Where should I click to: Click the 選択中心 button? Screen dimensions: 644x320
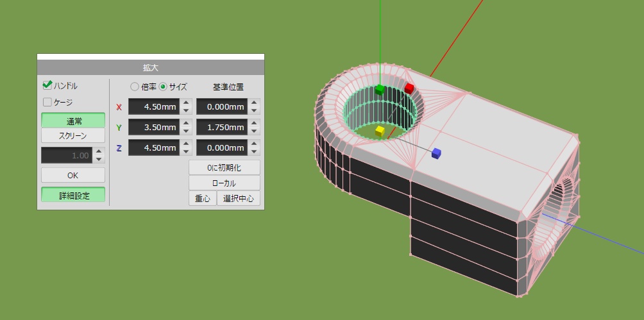(x=239, y=198)
